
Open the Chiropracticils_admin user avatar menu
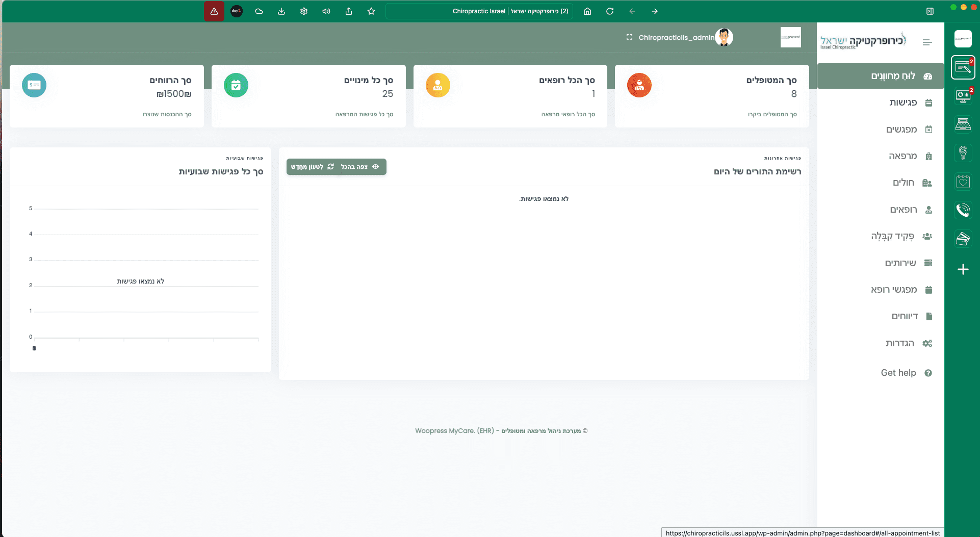[x=724, y=37]
